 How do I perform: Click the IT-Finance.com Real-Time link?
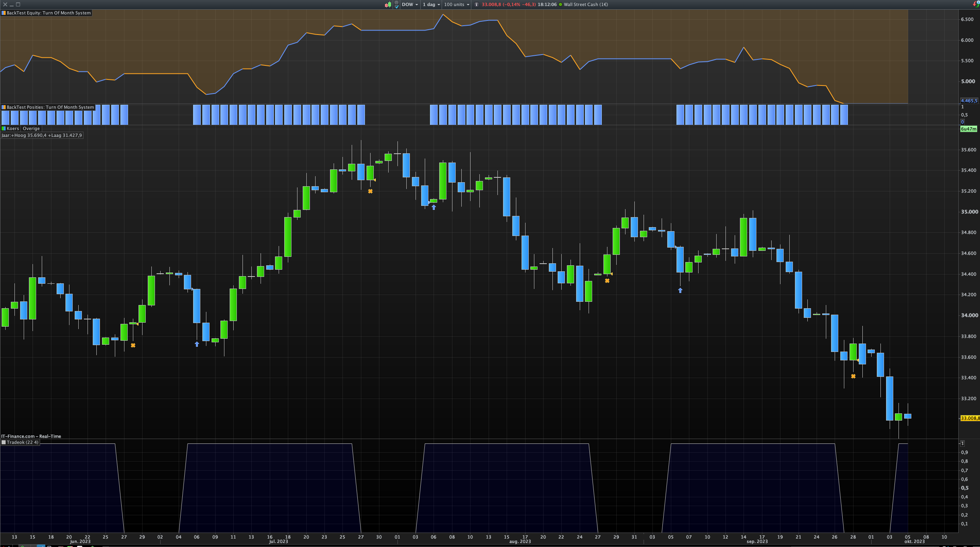pyautogui.click(x=31, y=436)
